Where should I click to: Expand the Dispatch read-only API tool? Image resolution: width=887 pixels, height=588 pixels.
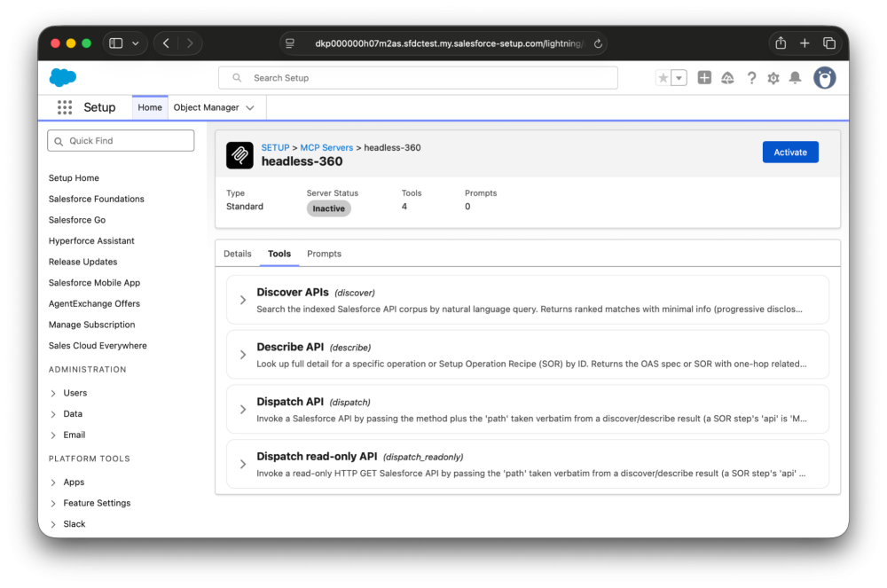(243, 464)
